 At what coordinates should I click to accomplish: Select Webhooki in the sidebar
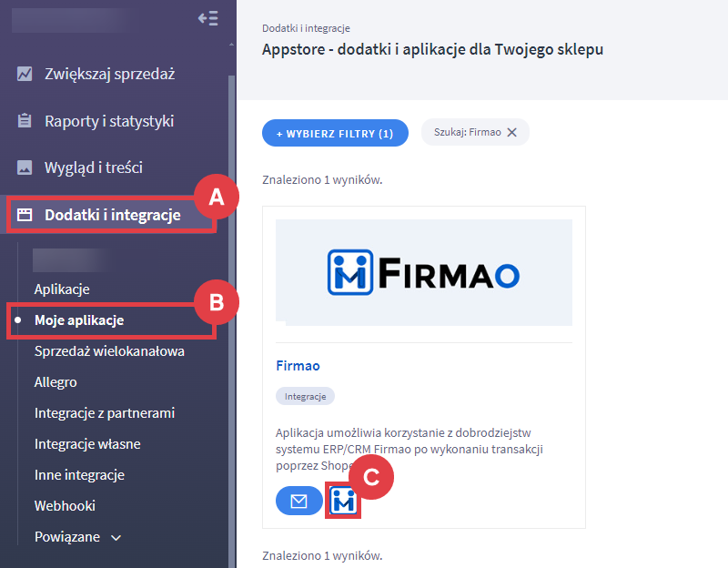point(65,506)
